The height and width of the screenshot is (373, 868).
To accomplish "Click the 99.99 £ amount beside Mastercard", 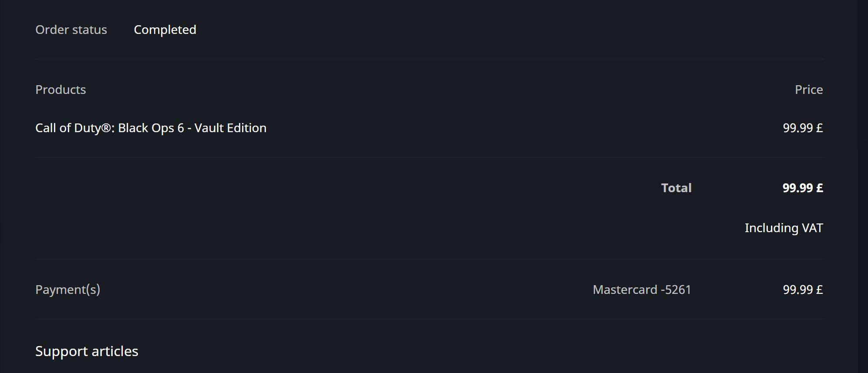I will 802,290.
